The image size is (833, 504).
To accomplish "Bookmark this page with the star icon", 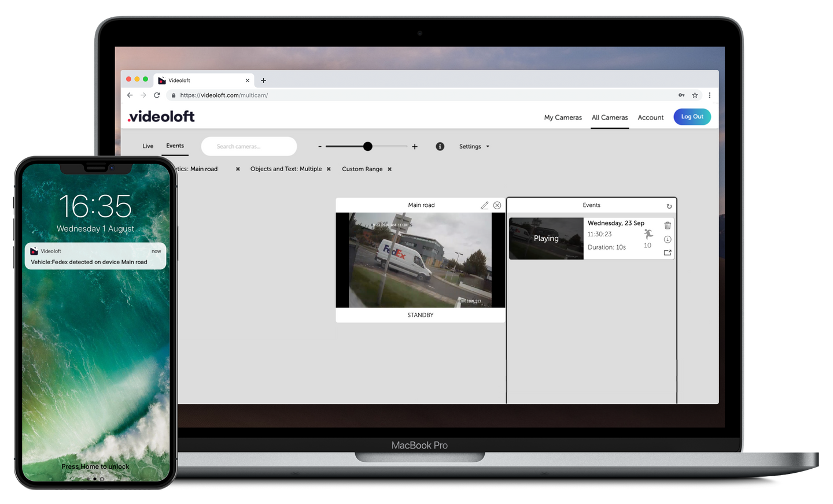I will pyautogui.click(x=695, y=95).
